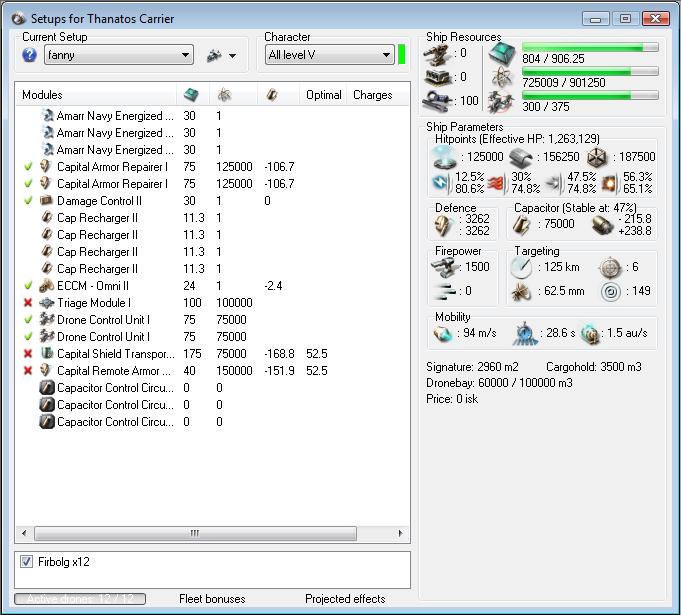Click the shield hitpoints icon
681x615 pixels.
point(444,157)
